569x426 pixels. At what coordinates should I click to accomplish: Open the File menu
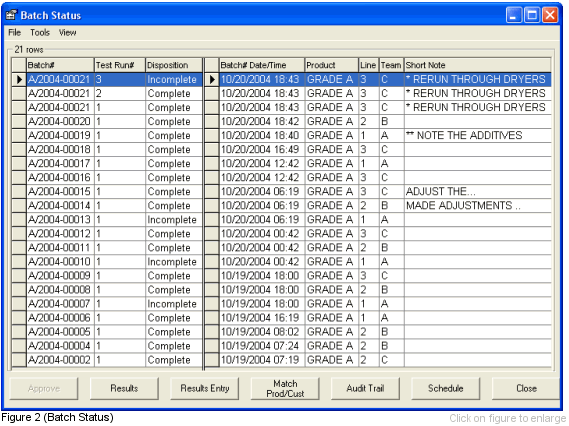(15, 33)
